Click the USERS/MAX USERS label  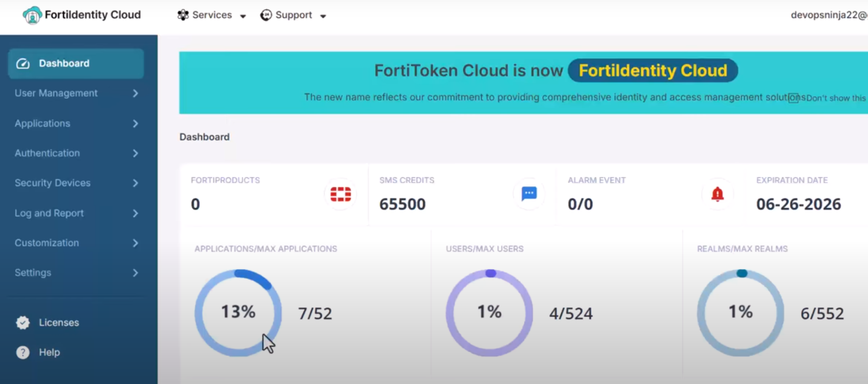point(484,249)
